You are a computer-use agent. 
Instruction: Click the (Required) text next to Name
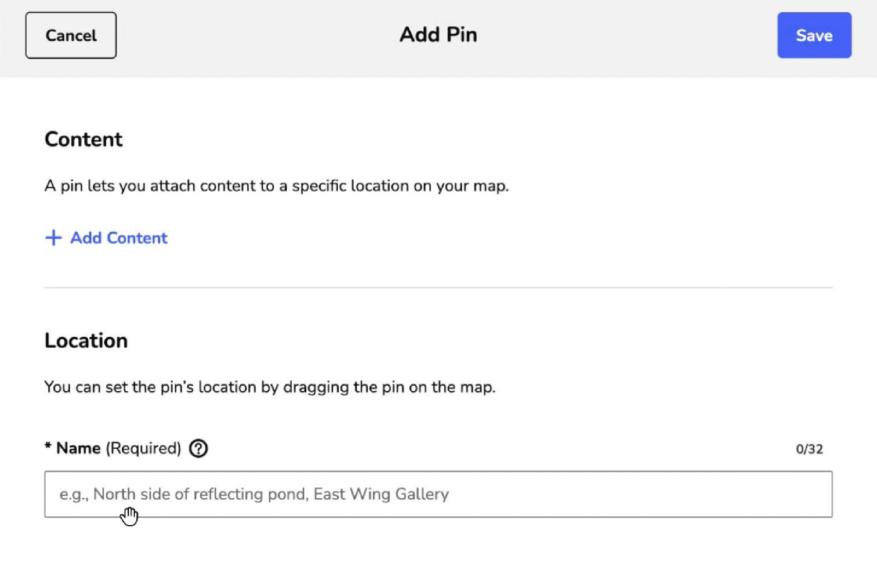pos(143,448)
